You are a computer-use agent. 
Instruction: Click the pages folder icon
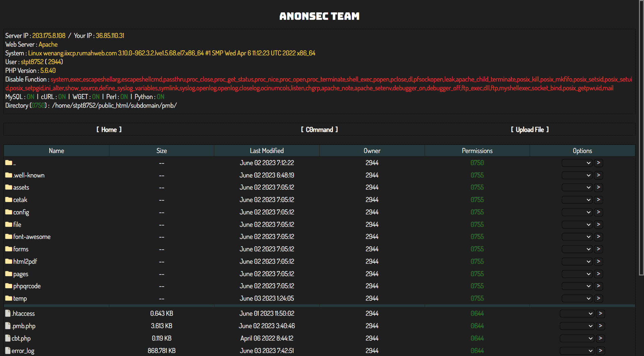coord(9,274)
